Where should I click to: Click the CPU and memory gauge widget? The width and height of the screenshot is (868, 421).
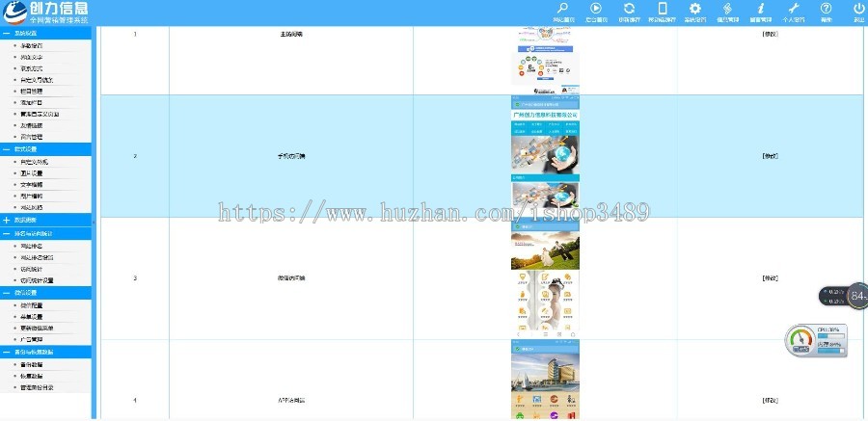pos(816,341)
